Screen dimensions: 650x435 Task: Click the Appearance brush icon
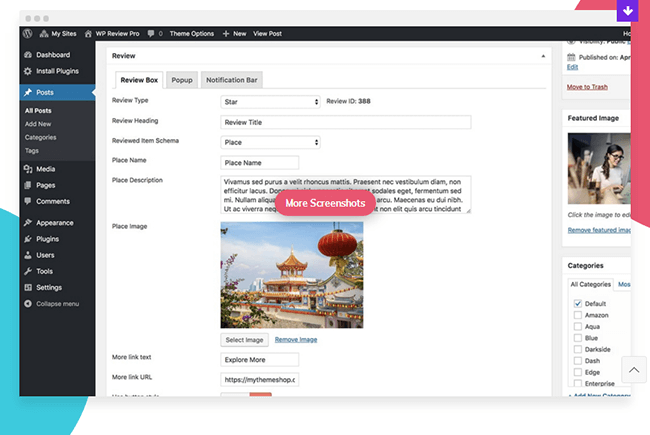pyautogui.click(x=27, y=224)
